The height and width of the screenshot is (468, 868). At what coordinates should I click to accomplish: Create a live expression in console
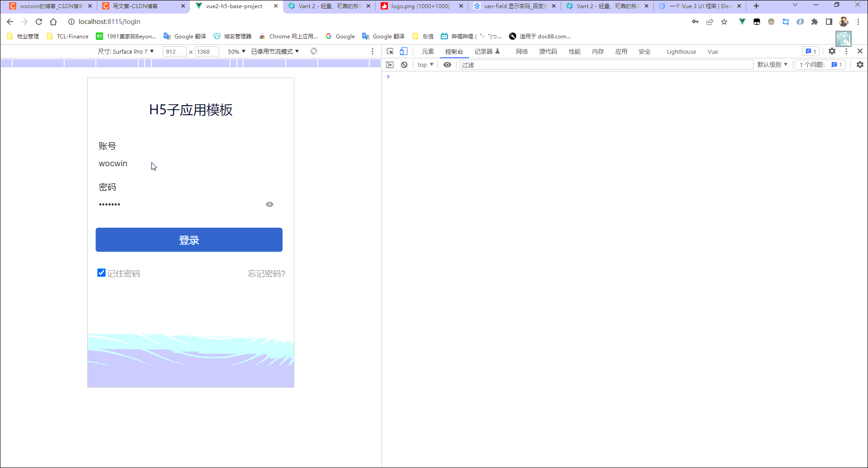click(x=448, y=65)
